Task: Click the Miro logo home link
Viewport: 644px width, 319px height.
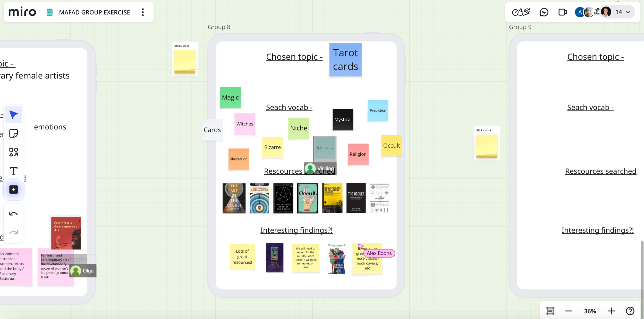Action: pyautogui.click(x=22, y=12)
